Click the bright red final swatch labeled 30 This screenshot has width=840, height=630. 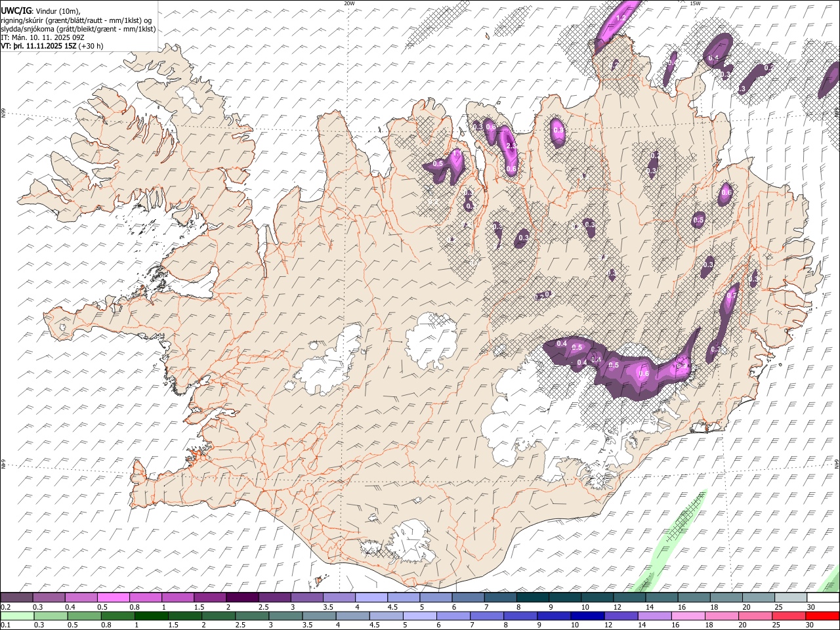(822, 616)
